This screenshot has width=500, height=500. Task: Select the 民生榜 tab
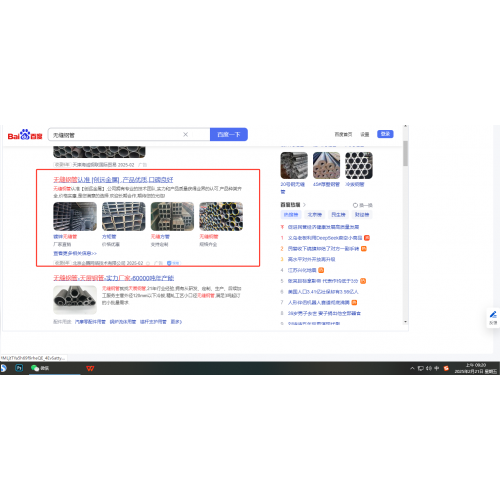click(338, 214)
